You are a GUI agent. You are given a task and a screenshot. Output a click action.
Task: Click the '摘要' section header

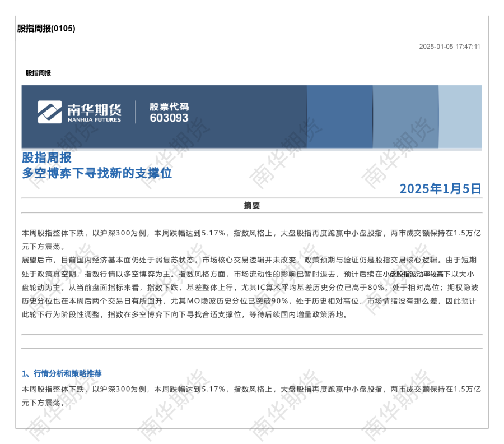[251, 205]
